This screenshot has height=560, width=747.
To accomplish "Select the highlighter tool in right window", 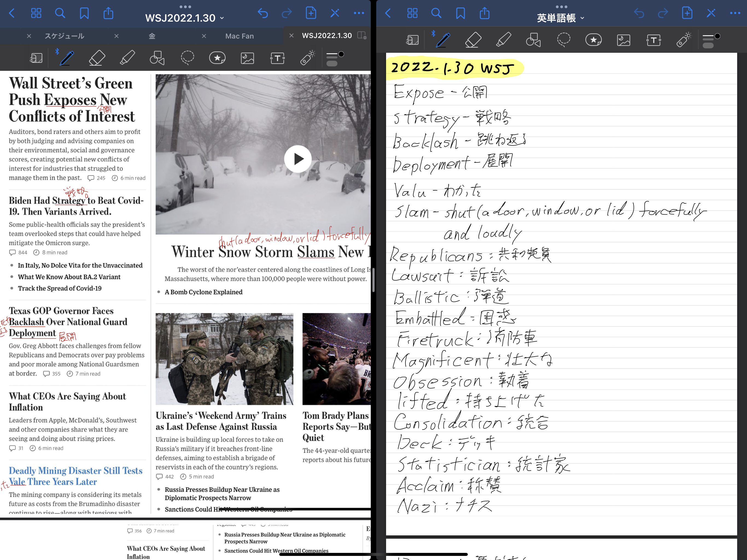I will (503, 40).
